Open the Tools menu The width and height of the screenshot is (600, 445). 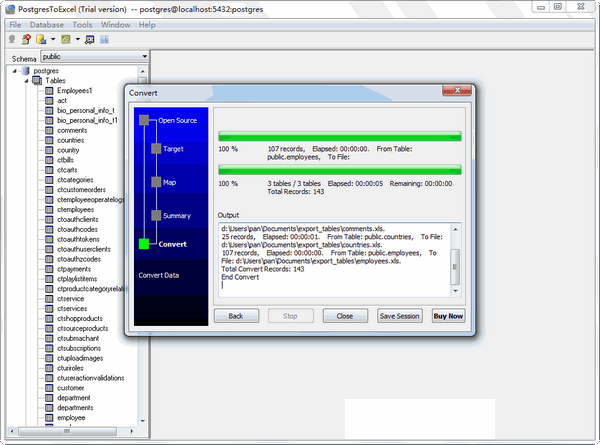coord(83,25)
